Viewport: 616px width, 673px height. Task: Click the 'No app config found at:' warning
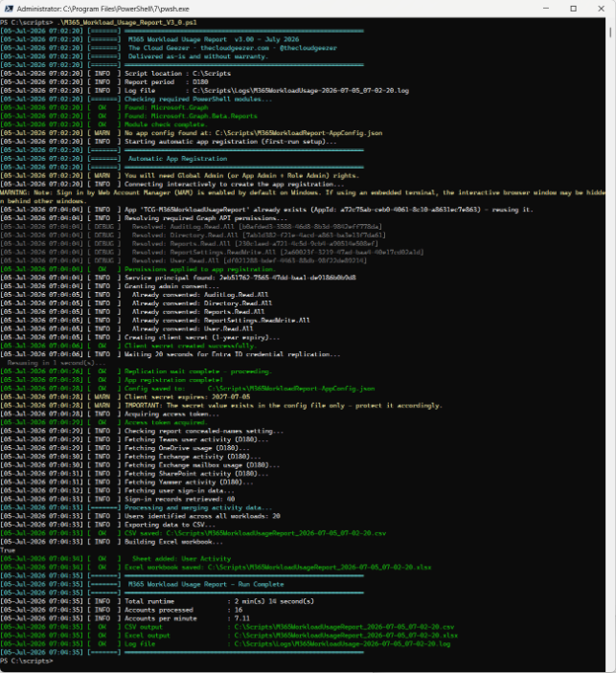254,133
